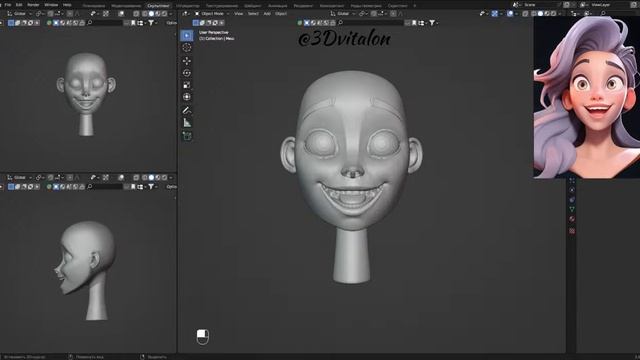This screenshot has width=640, height=360.
Task: Set top-left viewport to Wireframe shading
Action: (144, 13)
